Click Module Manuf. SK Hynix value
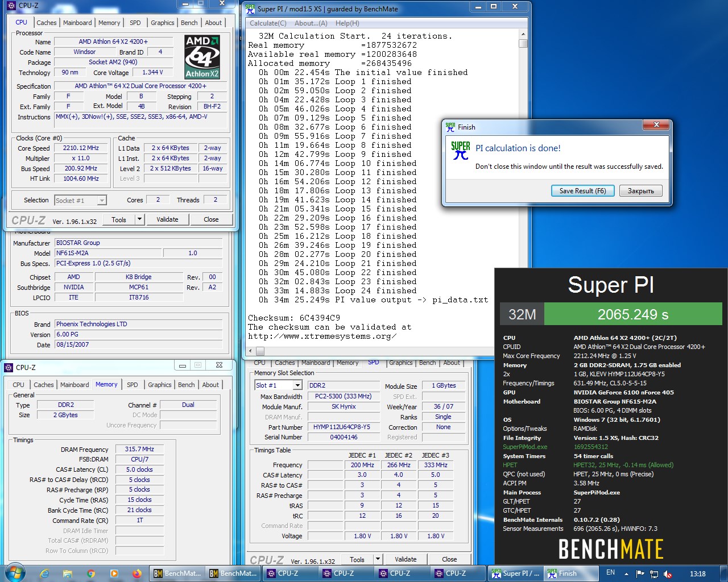Screen dimensions: 728x582 tap(343, 406)
